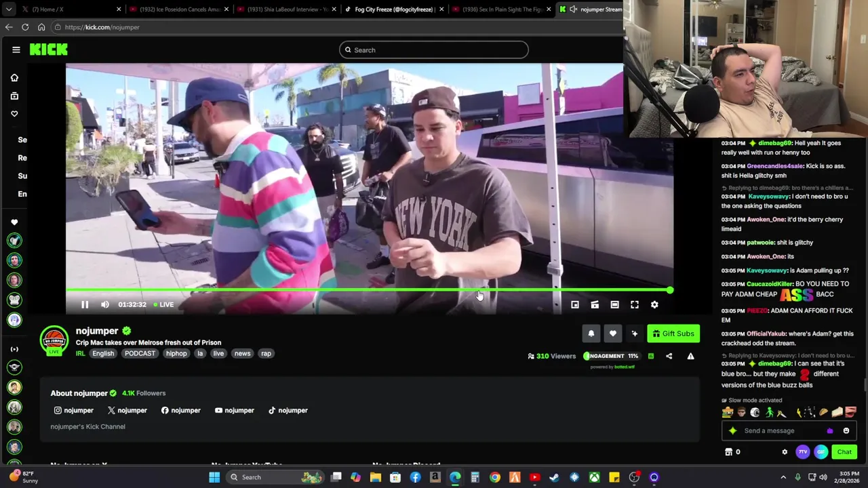Switch to Shia LaBeouf Interview tab
868x488 pixels.
pos(286,9)
